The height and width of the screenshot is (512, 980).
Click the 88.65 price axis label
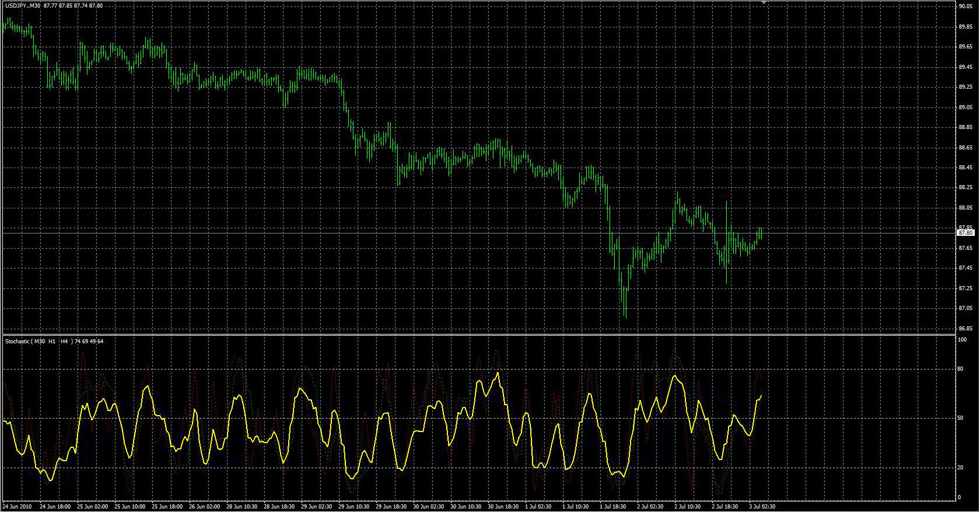[965, 148]
